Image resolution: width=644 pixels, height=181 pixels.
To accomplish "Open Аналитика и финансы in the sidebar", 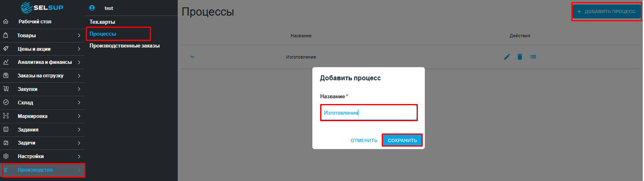I will [x=44, y=62].
